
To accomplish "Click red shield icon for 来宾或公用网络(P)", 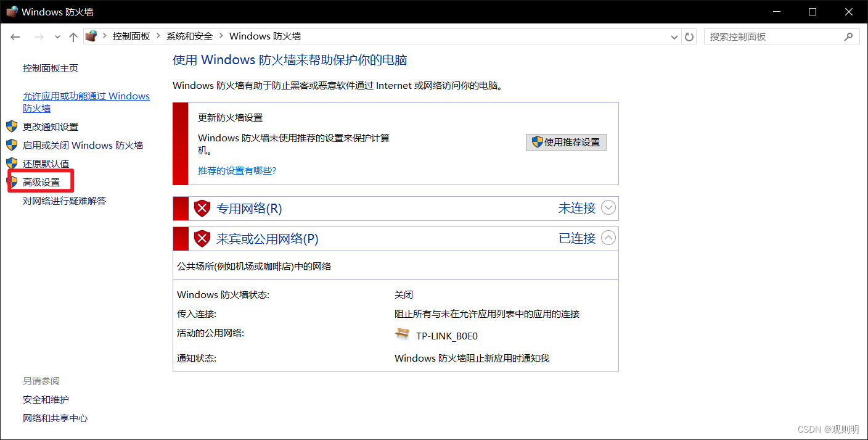I will (202, 238).
